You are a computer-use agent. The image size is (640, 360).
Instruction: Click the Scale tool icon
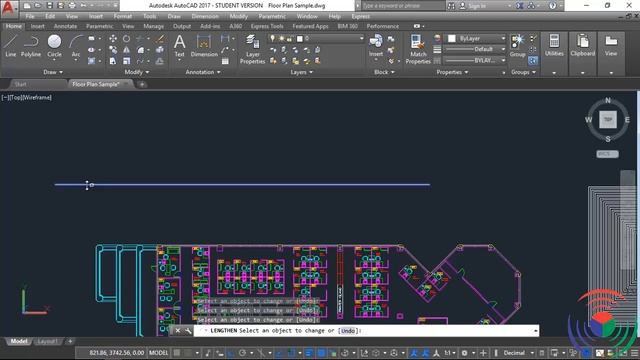[x=127, y=61]
